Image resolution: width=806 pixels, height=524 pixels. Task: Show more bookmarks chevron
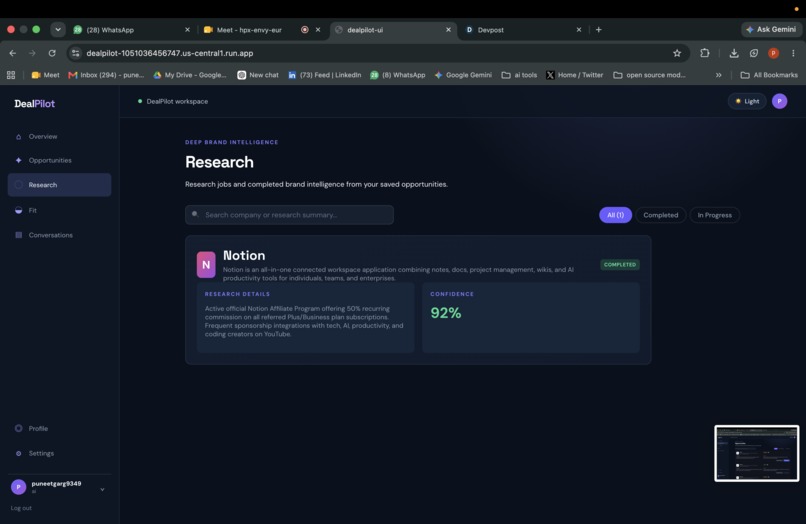[x=719, y=75]
